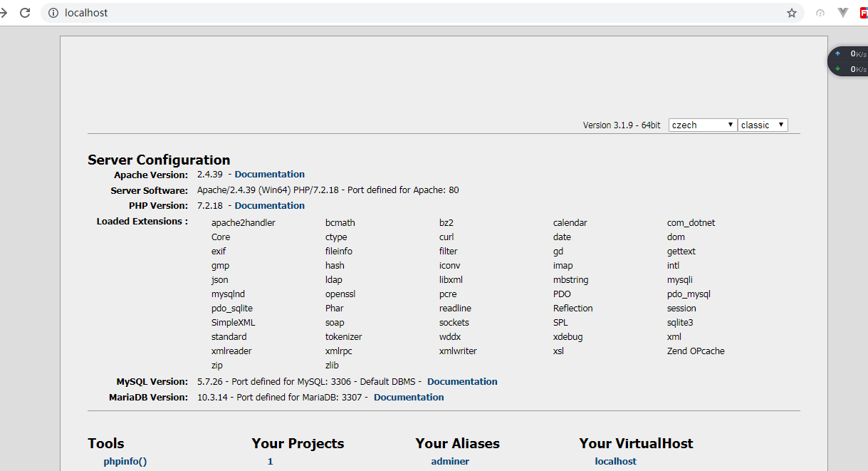Click the blue upload arrow in the speed widget
The image size is (868, 471).
point(837,53)
